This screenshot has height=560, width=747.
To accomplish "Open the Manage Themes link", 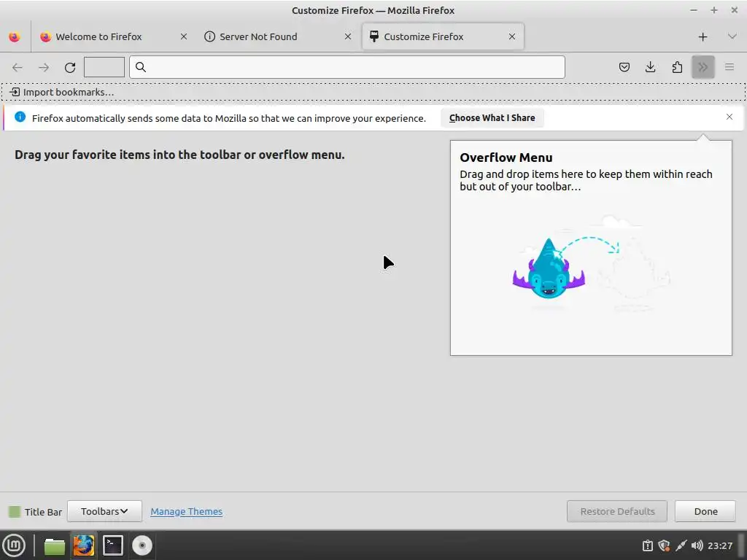I will click(x=186, y=511).
